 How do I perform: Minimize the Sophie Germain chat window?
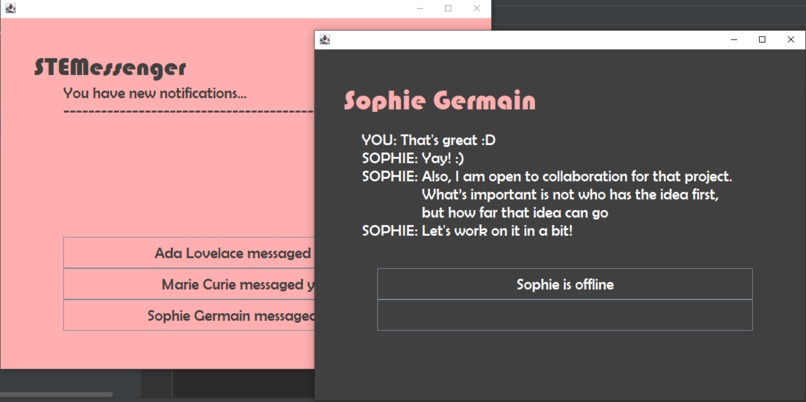click(x=734, y=40)
